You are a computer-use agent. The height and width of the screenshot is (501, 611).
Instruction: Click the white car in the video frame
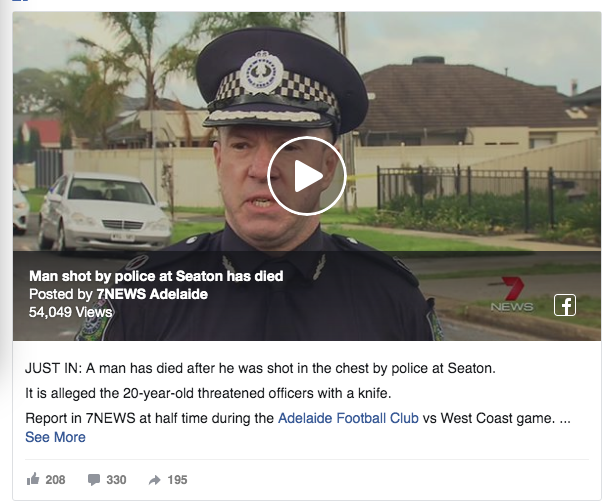pos(104,212)
